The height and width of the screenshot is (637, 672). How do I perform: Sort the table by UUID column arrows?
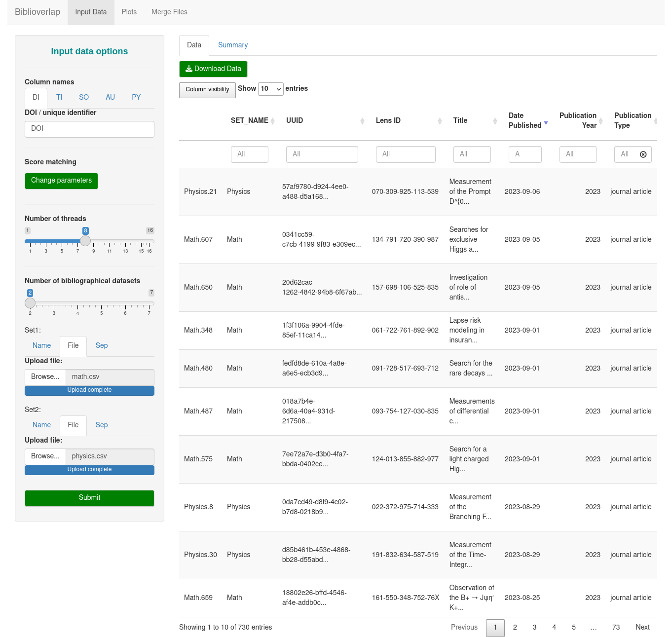[362, 121]
